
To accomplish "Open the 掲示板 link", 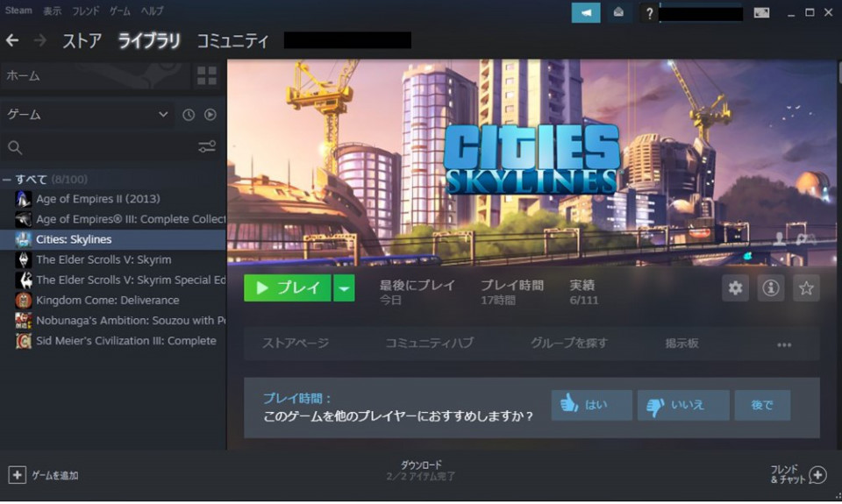I will 682,343.
